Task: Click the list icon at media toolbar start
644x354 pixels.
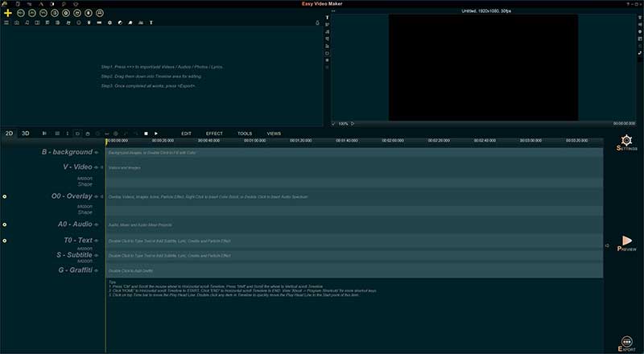Action: (x=6, y=23)
